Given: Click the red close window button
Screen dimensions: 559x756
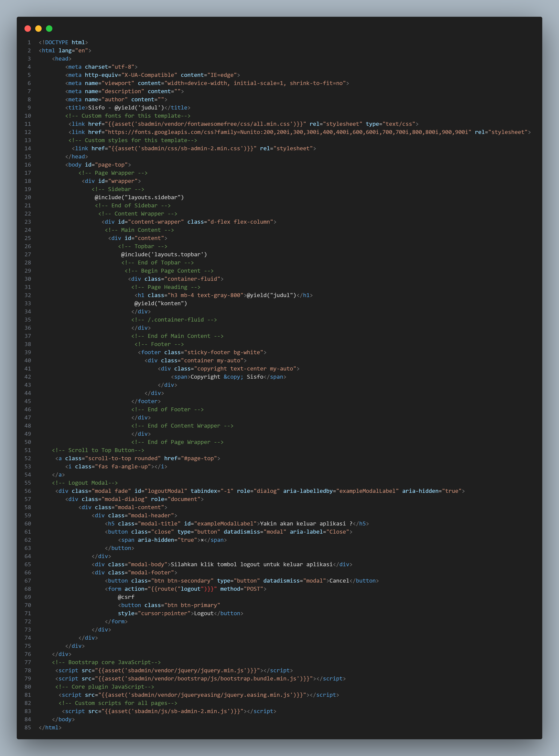Looking at the screenshot, I should (27, 29).
